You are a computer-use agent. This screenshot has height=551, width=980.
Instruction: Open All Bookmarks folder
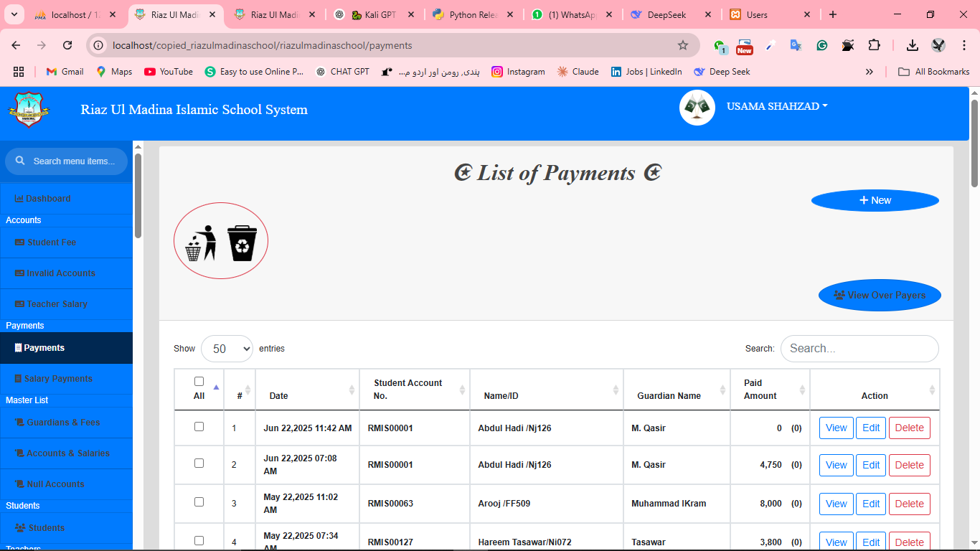tap(933, 72)
